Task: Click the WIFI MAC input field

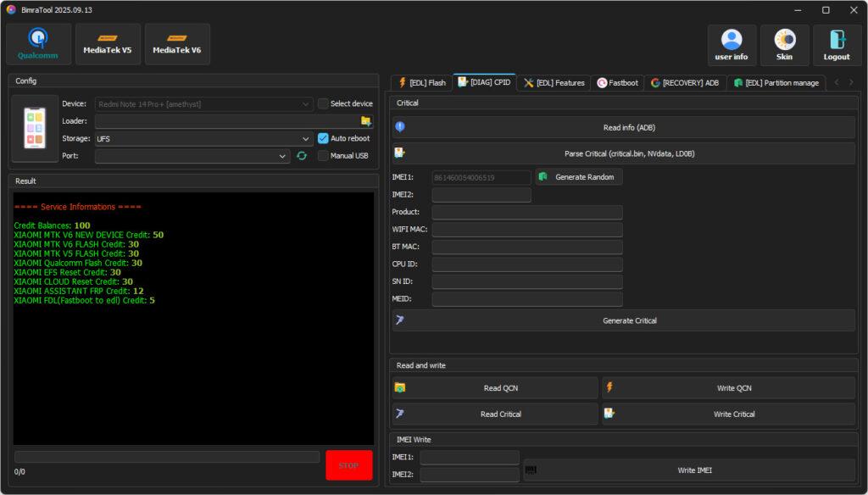Action: click(x=526, y=230)
